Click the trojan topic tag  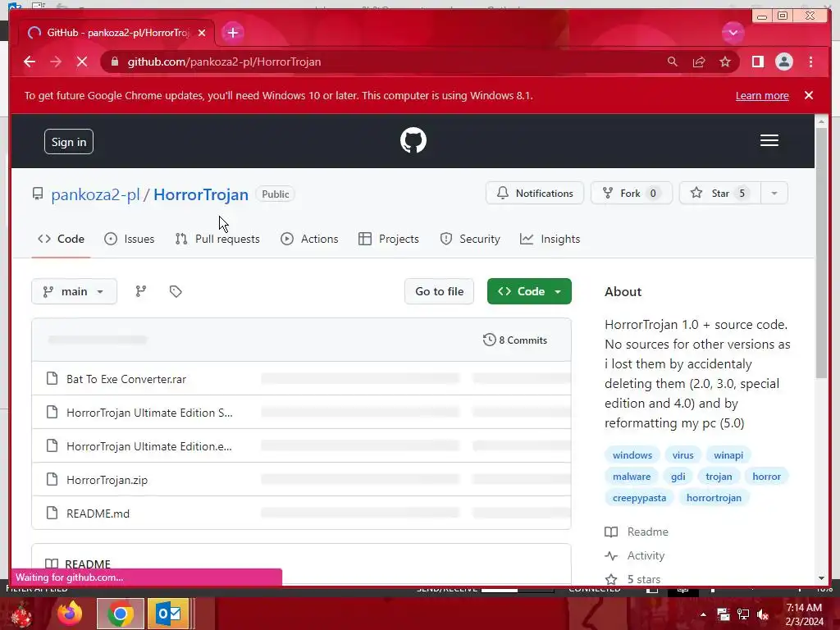[719, 477]
